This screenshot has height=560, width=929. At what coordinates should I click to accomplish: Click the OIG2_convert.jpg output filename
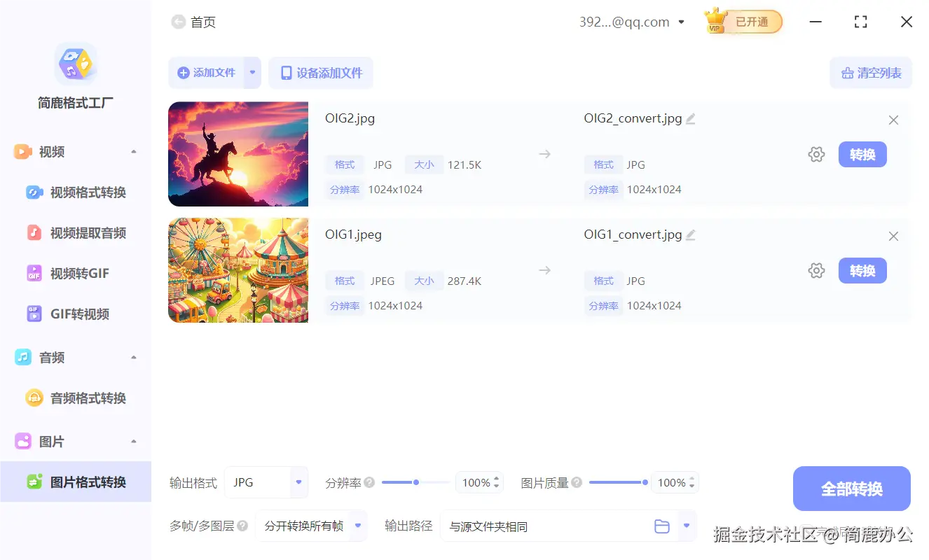coord(633,119)
